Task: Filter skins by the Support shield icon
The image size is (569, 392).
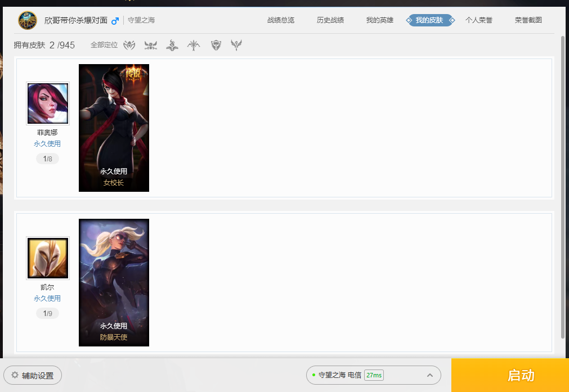Action: 216,45
